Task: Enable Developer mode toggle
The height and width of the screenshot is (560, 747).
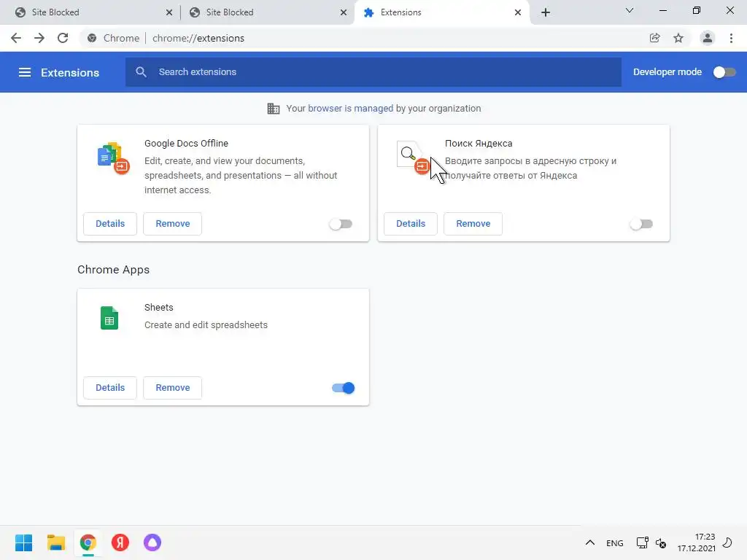Action: coord(724,72)
